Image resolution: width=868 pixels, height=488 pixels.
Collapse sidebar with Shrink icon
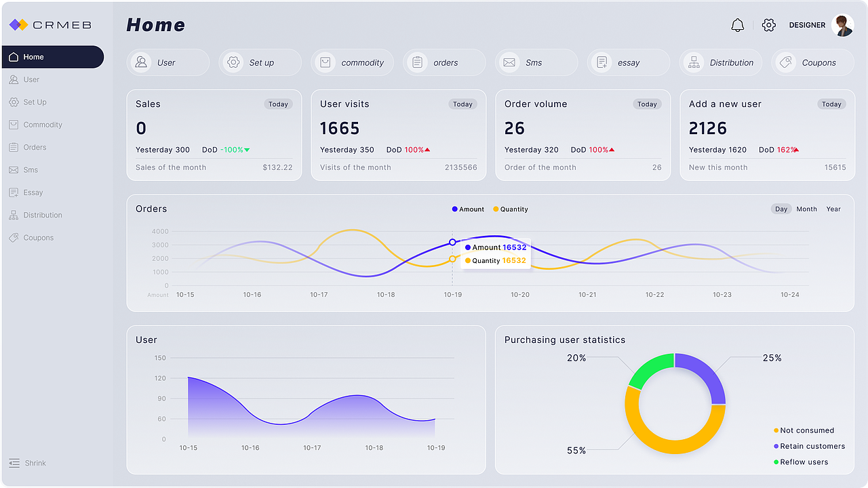(x=14, y=463)
